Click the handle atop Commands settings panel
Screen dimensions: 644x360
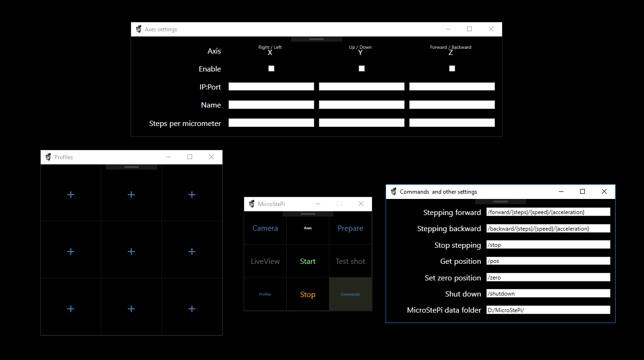click(500, 201)
